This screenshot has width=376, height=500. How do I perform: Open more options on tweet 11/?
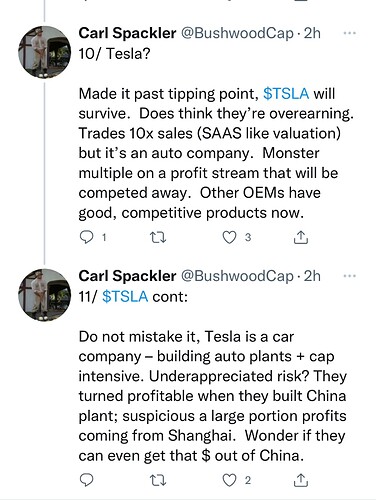pos(349,276)
